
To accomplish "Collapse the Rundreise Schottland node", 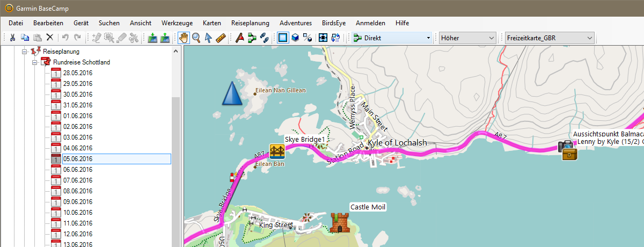I will 34,62.
